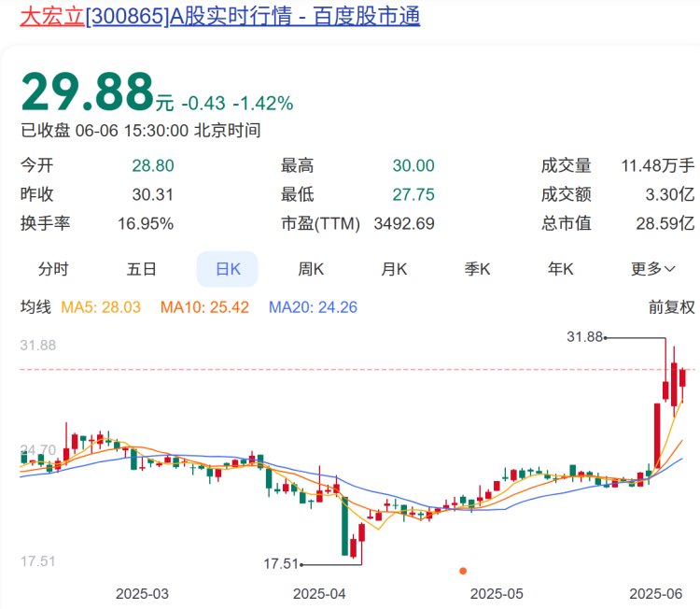
Task: Click the 昨收 value 30.31
Action: pos(153,195)
